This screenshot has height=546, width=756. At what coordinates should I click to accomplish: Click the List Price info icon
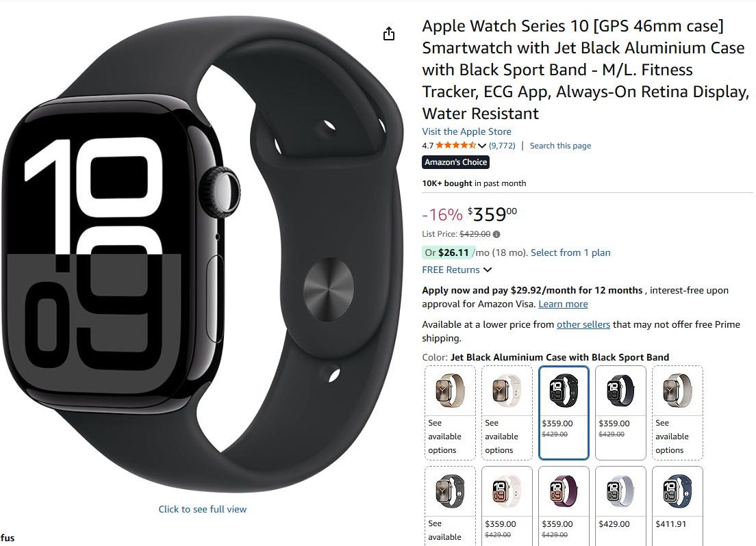point(496,234)
